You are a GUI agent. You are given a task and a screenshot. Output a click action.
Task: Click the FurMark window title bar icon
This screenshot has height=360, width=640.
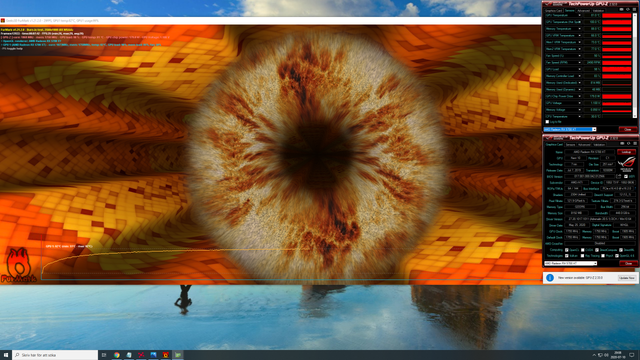pos(3,20)
